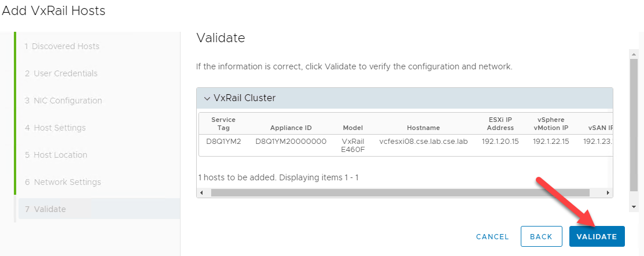The image size is (644, 256).
Task: Click the VALIDATE button
Action: (597, 236)
